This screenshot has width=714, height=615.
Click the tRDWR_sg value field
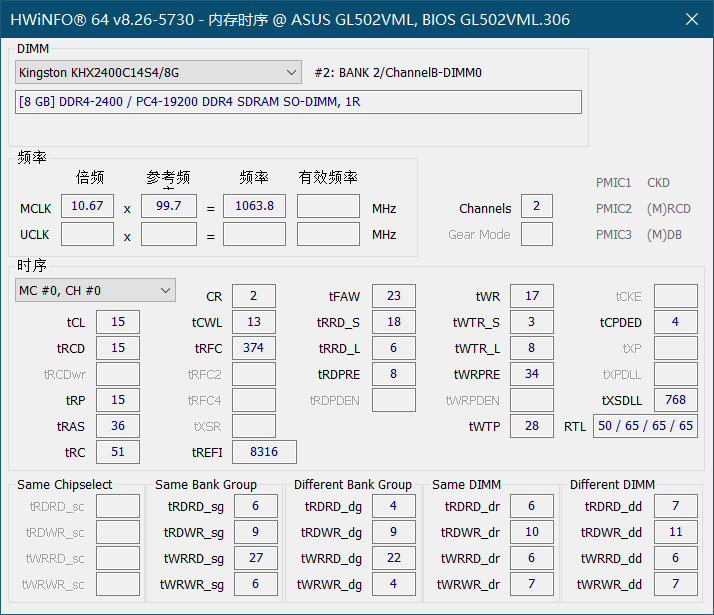pos(256,532)
